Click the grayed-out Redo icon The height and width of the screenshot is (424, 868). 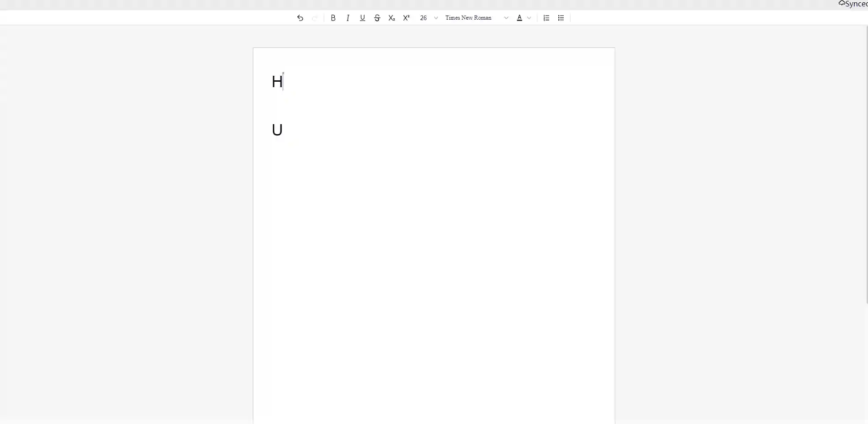pyautogui.click(x=315, y=18)
